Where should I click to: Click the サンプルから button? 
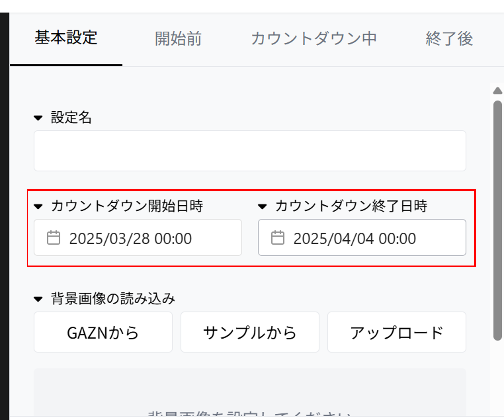pyautogui.click(x=250, y=332)
